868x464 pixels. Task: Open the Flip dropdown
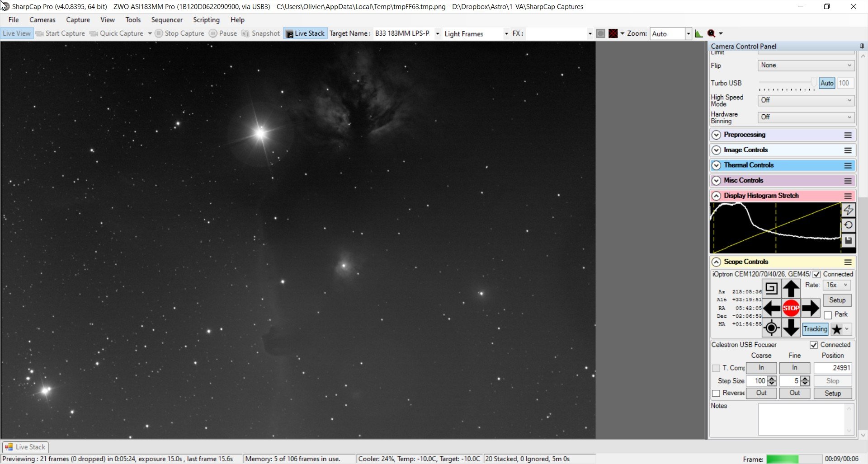coord(806,66)
